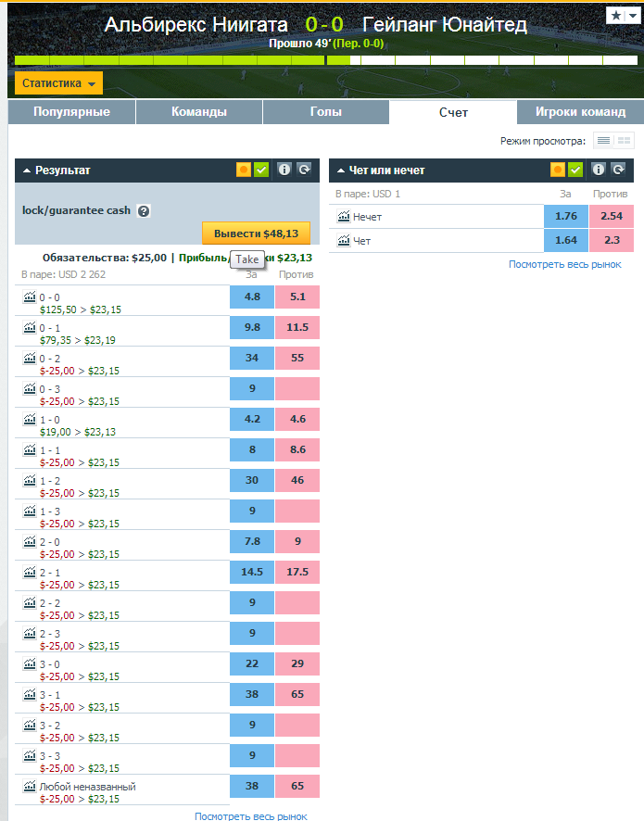Toggle orange circle button in Результат header
The width and height of the screenshot is (644, 821).
point(244,170)
